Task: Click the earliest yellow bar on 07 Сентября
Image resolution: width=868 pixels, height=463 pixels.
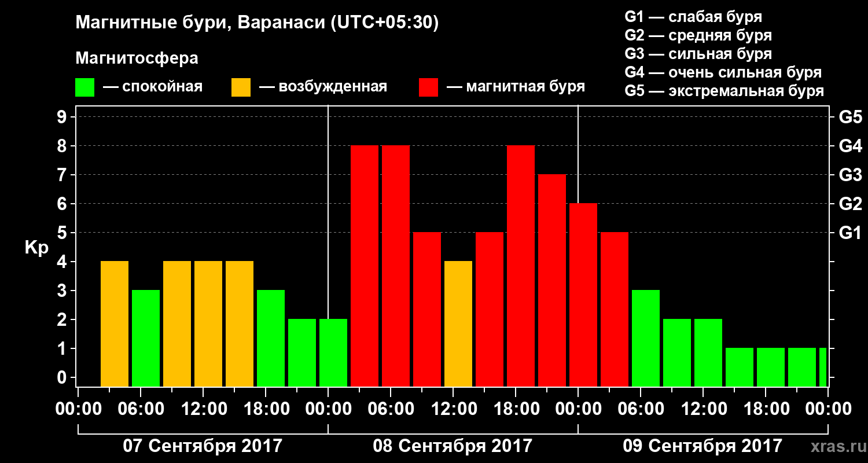Action: tap(115, 324)
